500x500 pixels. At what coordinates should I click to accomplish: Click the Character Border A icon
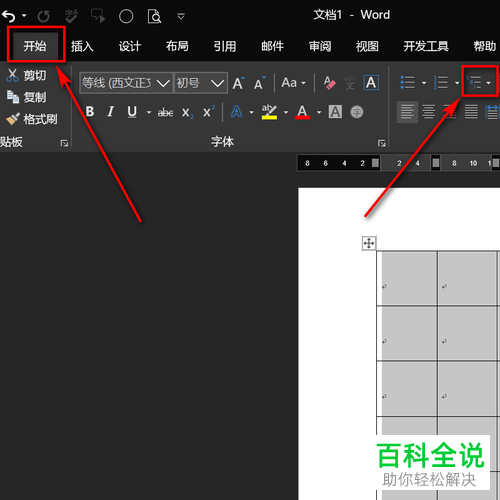click(371, 83)
